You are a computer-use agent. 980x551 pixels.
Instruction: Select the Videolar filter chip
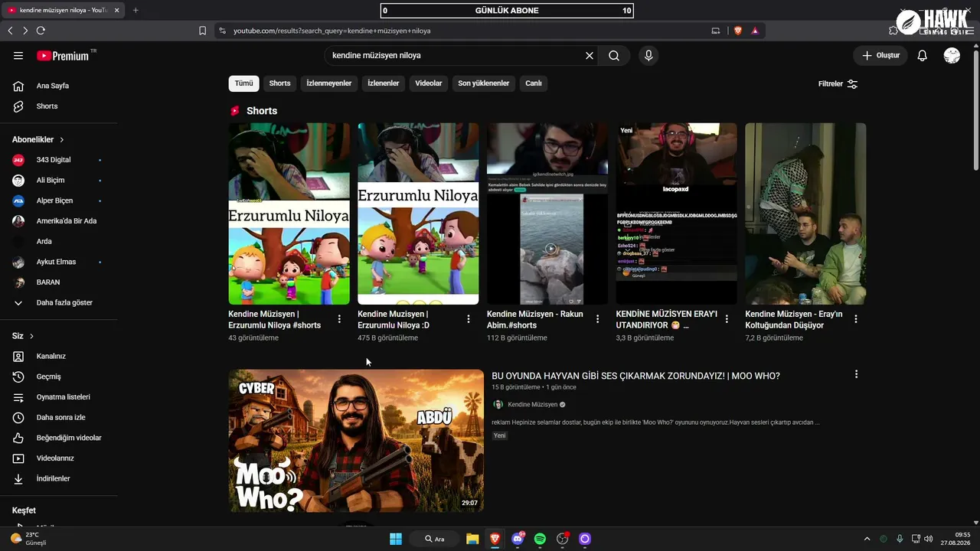pos(429,83)
